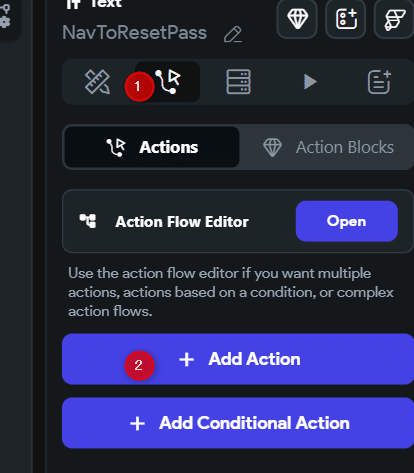This screenshot has width=414, height=473.
Task: Edit the NavToResetPass widget name pencil
Action: coord(233,34)
